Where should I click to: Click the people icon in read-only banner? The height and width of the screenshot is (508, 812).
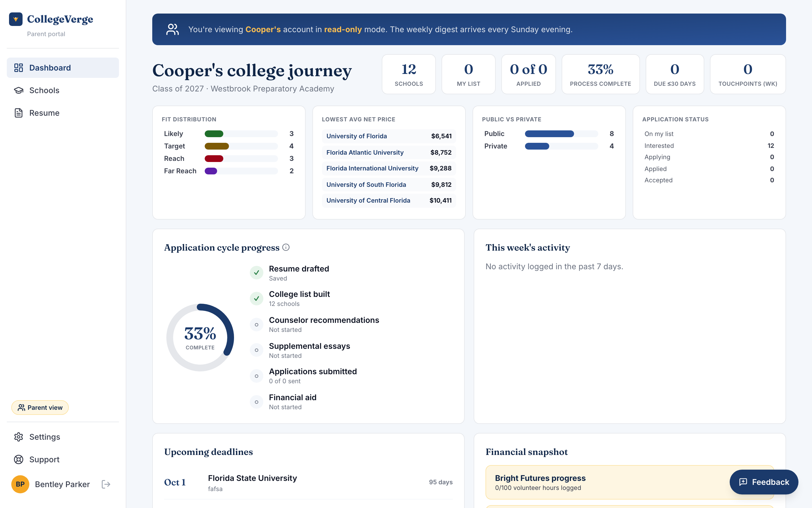pyautogui.click(x=173, y=29)
